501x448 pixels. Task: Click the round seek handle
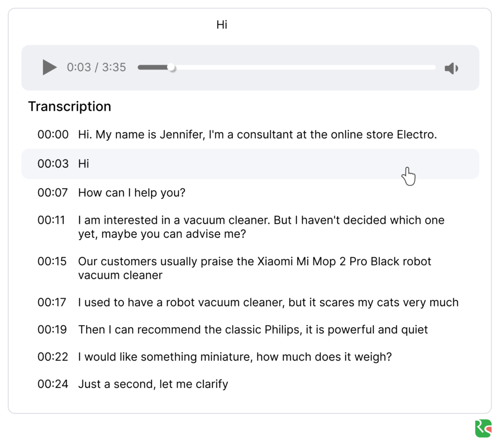pyautogui.click(x=171, y=67)
